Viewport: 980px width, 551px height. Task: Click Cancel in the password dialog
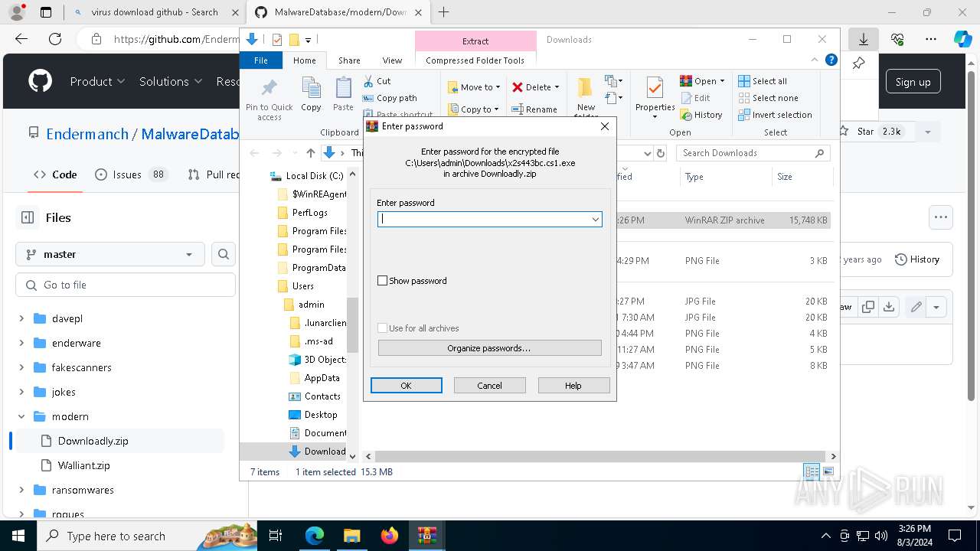pyautogui.click(x=490, y=386)
